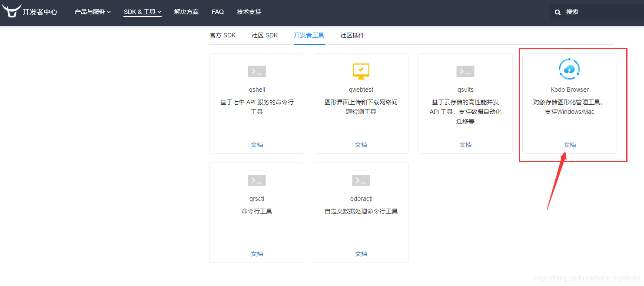The width and height of the screenshot is (644, 286).
Task: Click the description 图形界面上传和下载网络问题检测工具
Action: (361, 107)
